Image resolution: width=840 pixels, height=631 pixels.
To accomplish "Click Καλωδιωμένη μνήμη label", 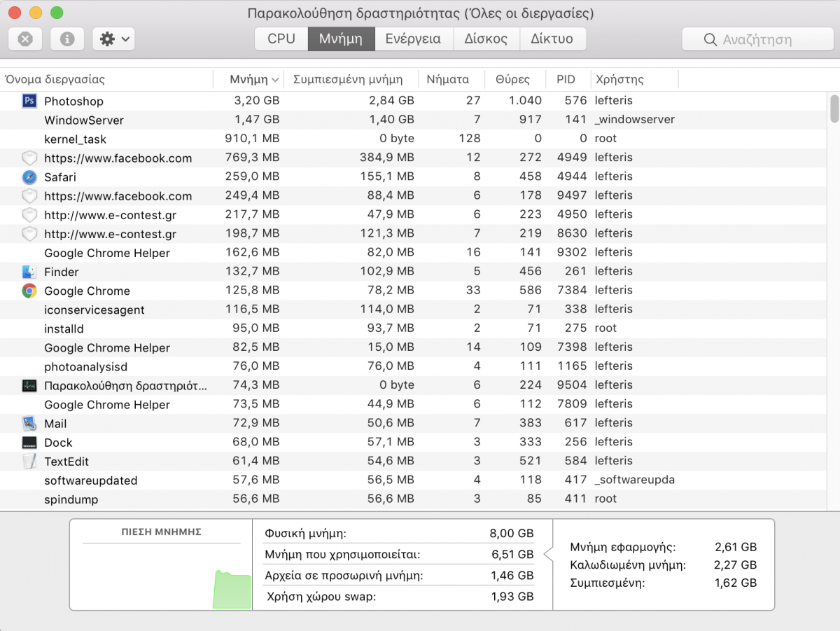I will tap(628, 565).
